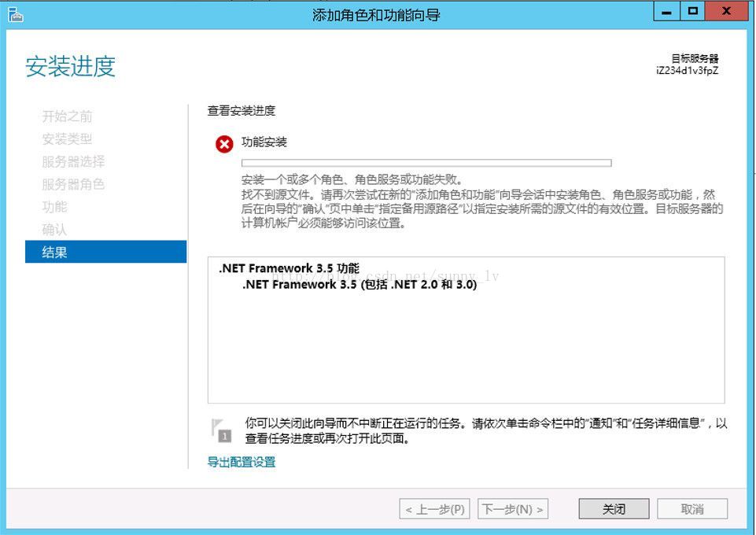Click the disabled 下一步 button
This screenshot has width=756, height=535.
coord(513,508)
